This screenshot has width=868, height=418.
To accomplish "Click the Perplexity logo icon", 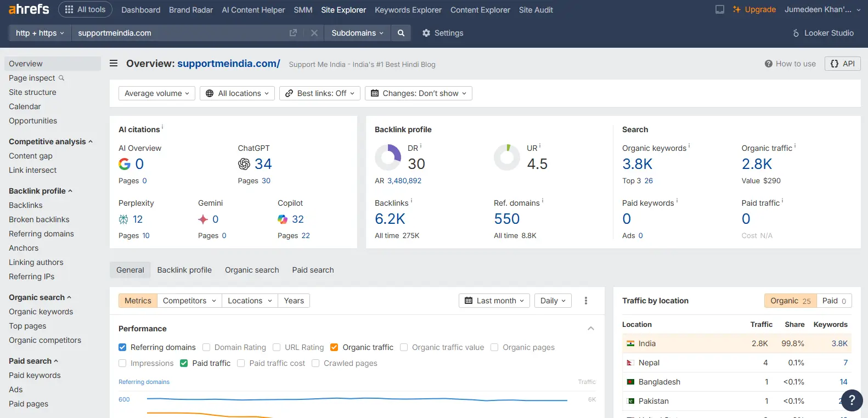I will tap(123, 219).
